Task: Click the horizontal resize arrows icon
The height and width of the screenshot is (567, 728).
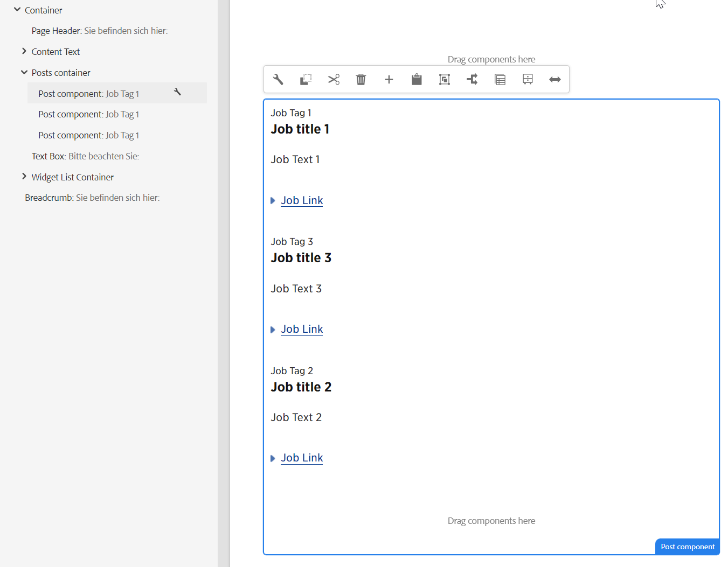Action: 555,79
